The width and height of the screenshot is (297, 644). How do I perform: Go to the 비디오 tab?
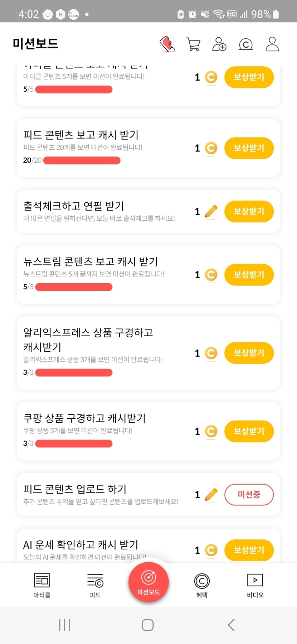point(255,585)
